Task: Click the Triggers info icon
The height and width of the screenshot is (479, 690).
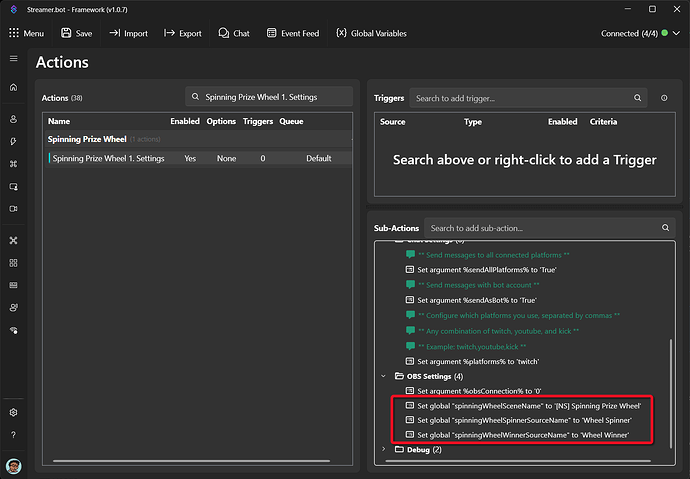Action: pos(664,98)
